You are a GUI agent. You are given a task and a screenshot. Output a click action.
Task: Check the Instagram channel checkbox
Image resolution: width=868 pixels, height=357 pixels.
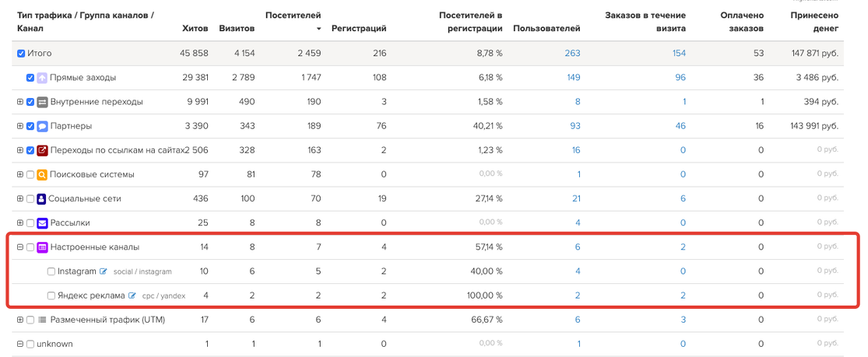[51, 271]
